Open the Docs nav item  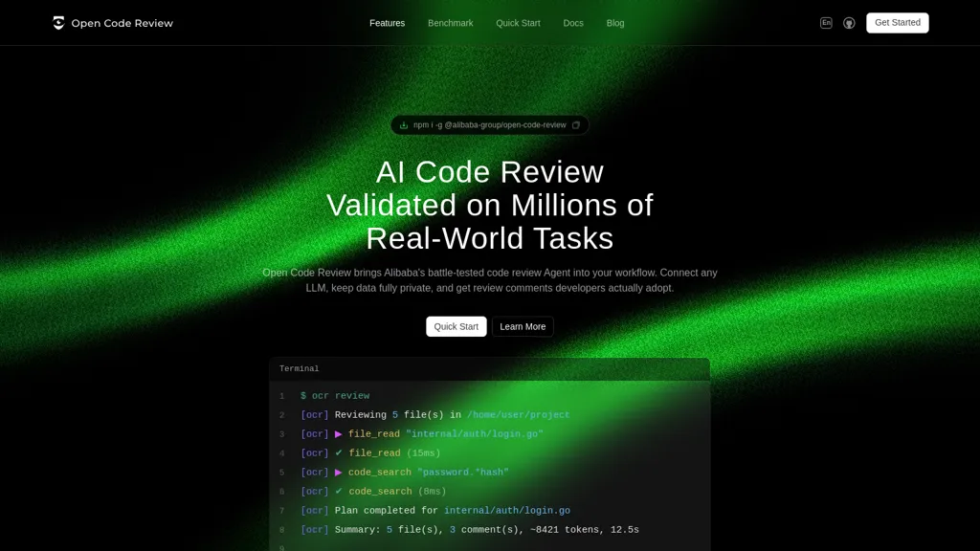pos(573,23)
